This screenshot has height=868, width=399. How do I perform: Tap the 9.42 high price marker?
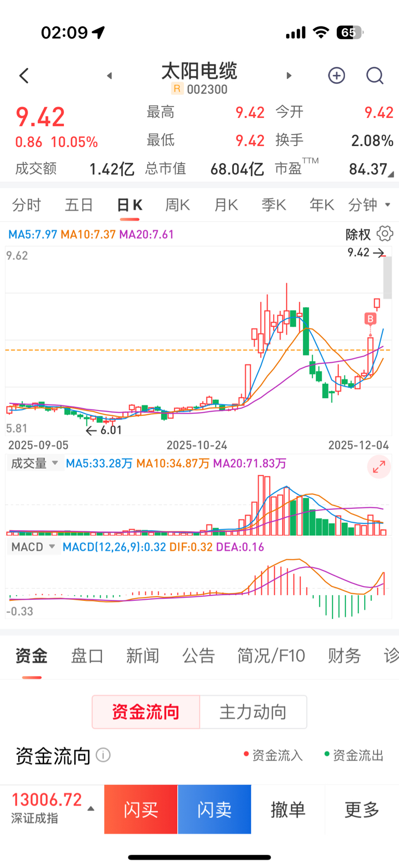click(x=366, y=253)
